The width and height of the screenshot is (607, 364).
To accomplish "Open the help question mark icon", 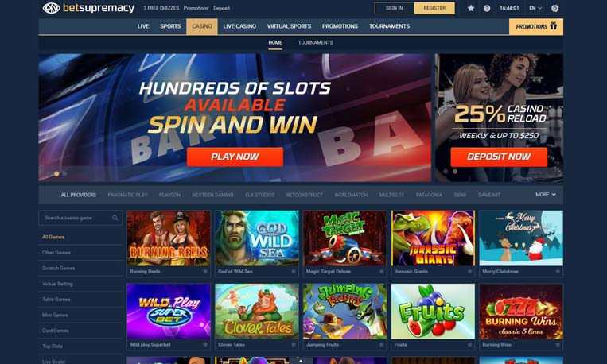I will pyautogui.click(x=487, y=8).
